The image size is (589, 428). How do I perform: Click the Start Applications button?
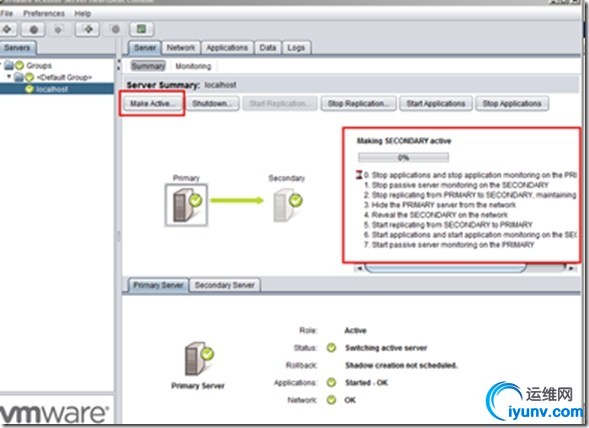[436, 103]
